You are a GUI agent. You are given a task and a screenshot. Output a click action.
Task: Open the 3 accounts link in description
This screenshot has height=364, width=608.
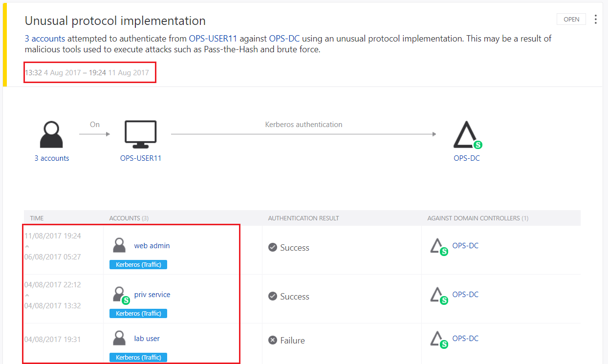coord(45,38)
